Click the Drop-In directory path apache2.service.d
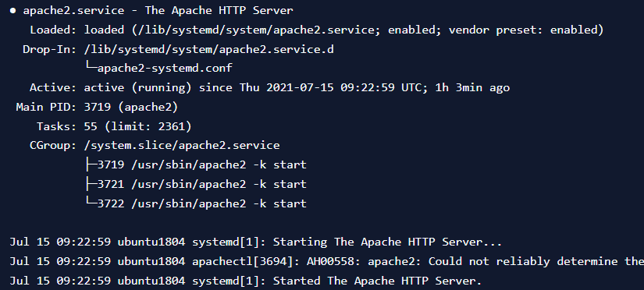The height and width of the screenshot is (290, 644). coord(209,50)
